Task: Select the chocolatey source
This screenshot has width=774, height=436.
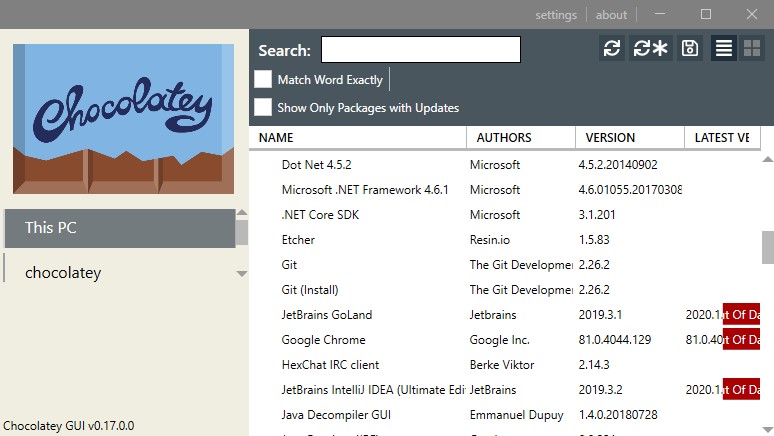Action: click(119, 273)
